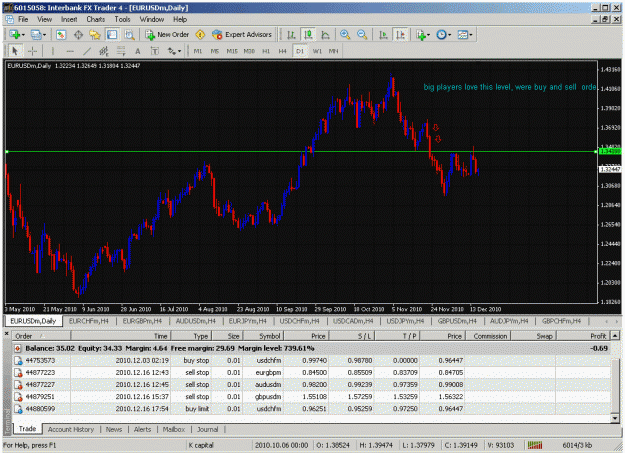This screenshot has height=453, width=625.
Task: Open the MetaEditor yellow diamond icon
Action: 200,35
